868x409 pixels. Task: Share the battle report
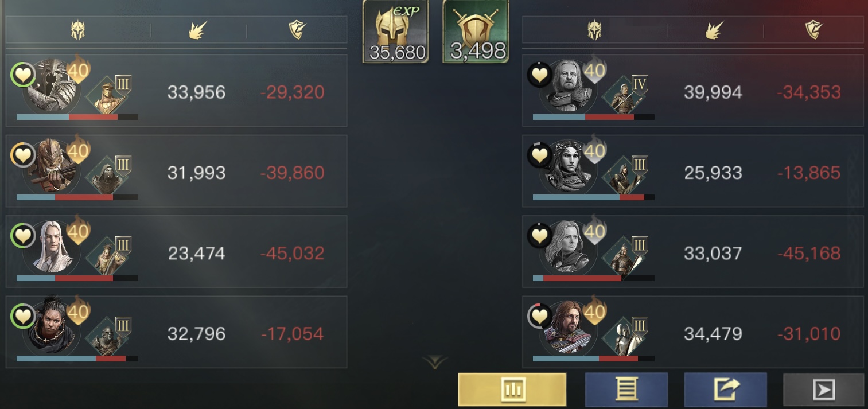tap(725, 389)
